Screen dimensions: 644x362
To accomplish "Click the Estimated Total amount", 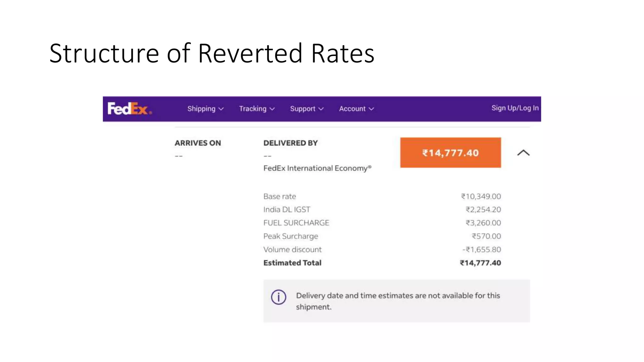I will pyautogui.click(x=480, y=263).
